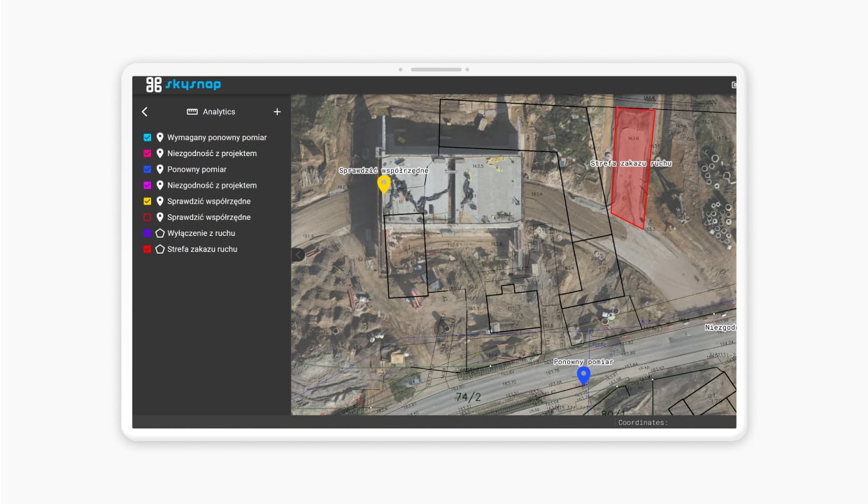Click the Coordinates field in the status bar
This screenshot has height=504, width=868.
[x=641, y=422]
